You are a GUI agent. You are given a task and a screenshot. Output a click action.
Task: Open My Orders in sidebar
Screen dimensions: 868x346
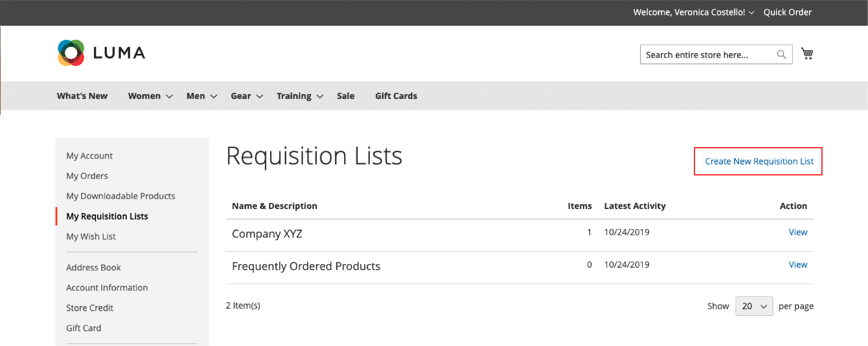pyautogui.click(x=87, y=176)
